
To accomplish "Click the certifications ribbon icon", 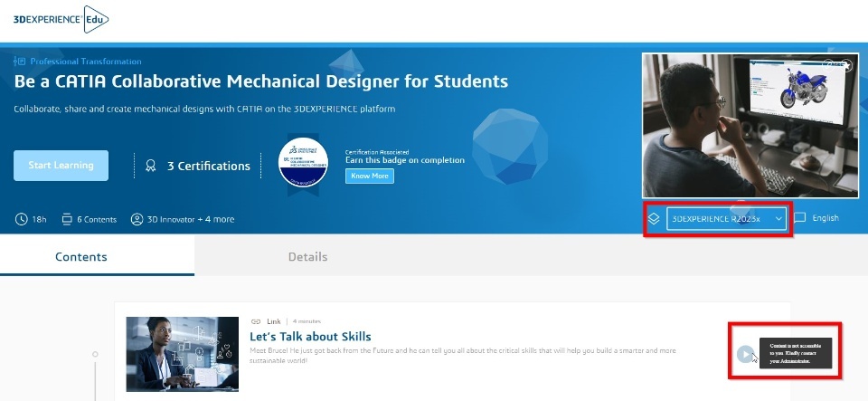I will 151,167.
